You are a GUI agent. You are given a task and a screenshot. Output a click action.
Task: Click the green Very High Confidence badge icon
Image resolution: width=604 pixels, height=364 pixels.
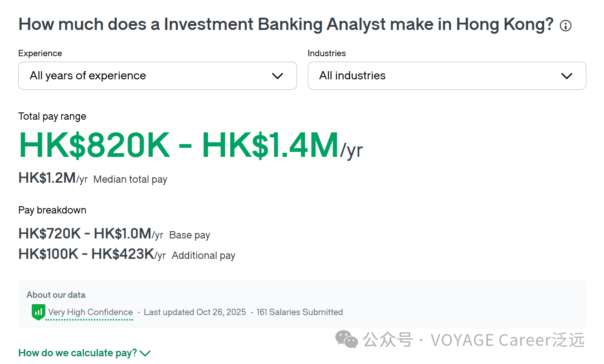39,312
